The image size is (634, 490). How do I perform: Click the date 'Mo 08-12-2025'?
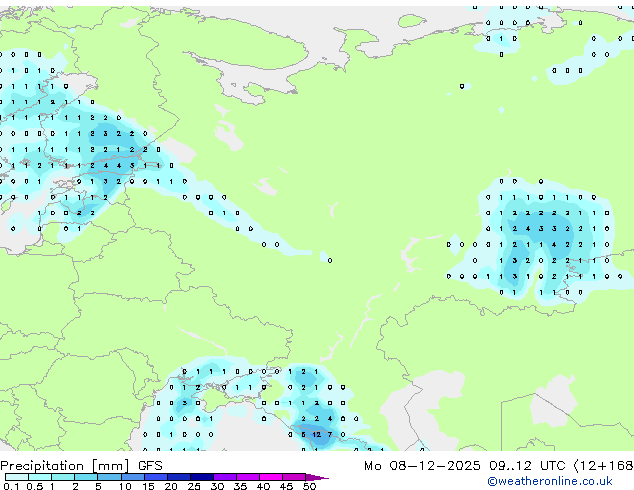tap(422, 466)
